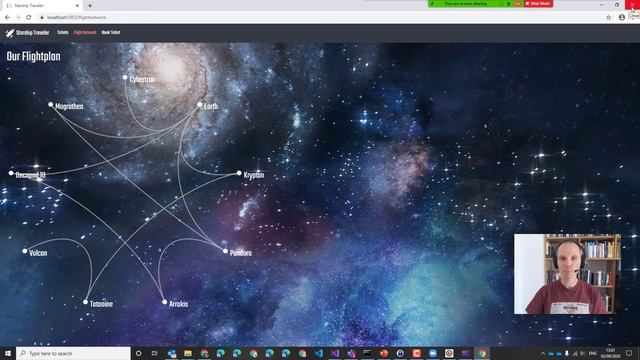Click the Arrakis planet label

[178, 304]
